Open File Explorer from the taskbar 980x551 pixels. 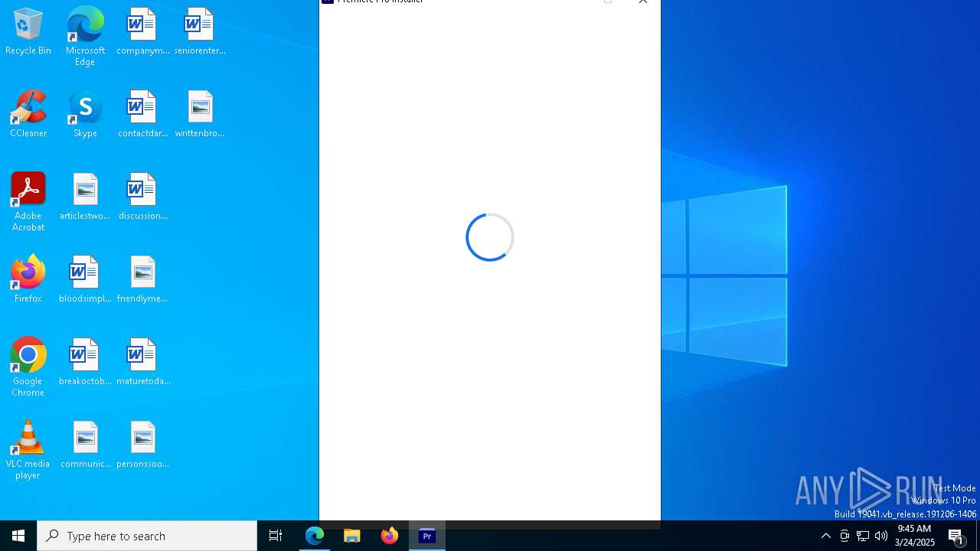pos(352,536)
